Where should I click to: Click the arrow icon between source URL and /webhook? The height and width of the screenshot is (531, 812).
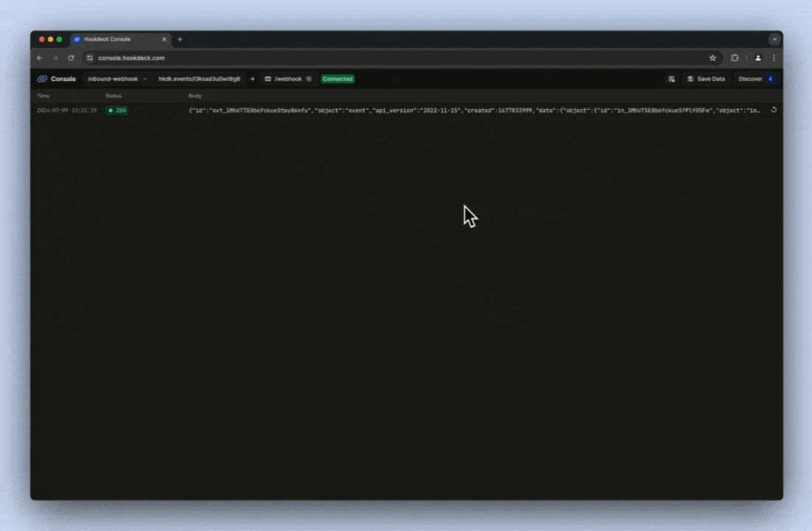click(x=252, y=79)
